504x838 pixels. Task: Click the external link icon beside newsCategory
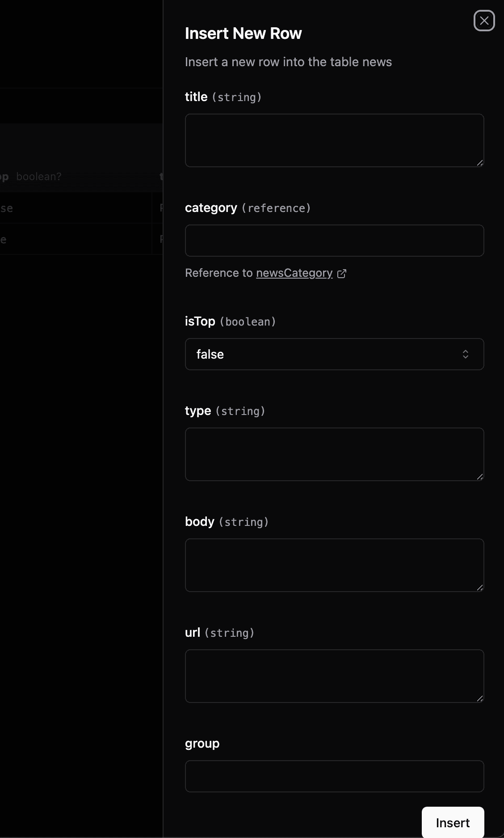pos(342,274)
